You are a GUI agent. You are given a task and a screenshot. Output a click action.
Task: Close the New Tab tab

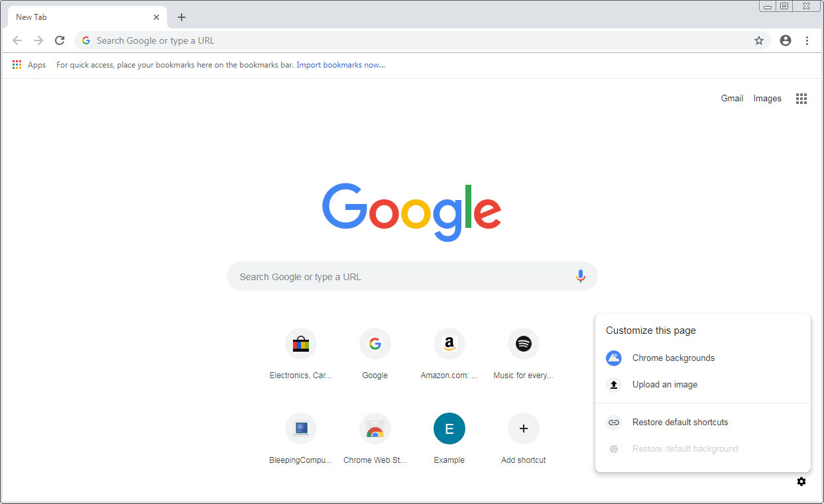[x=156, y=17]
